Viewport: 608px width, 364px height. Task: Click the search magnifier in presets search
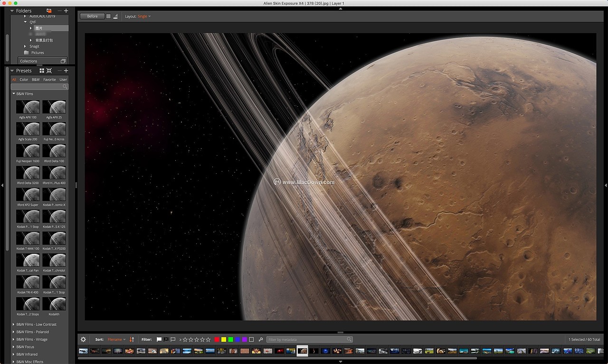click(x=65, y=86)
